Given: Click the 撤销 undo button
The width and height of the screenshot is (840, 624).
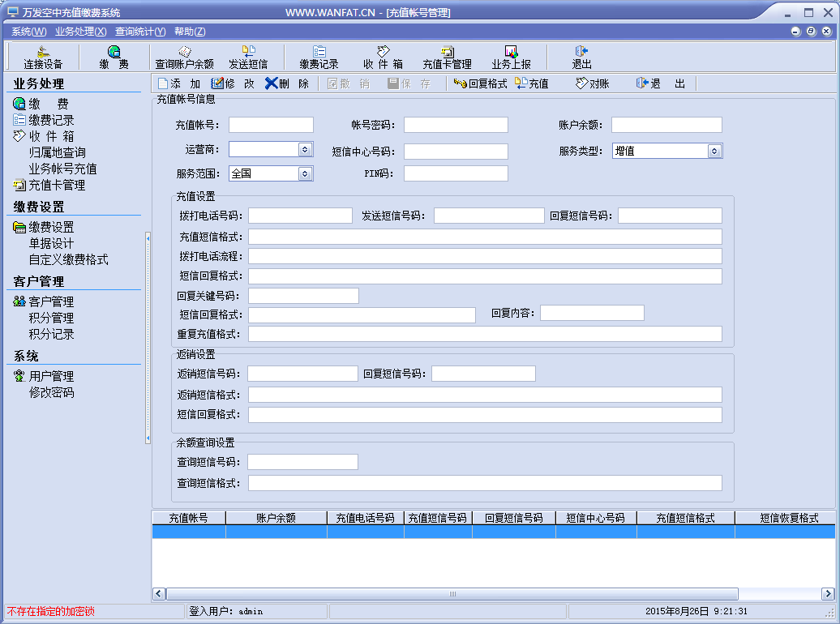Looking at the screenshot, I should pos(348,83).
